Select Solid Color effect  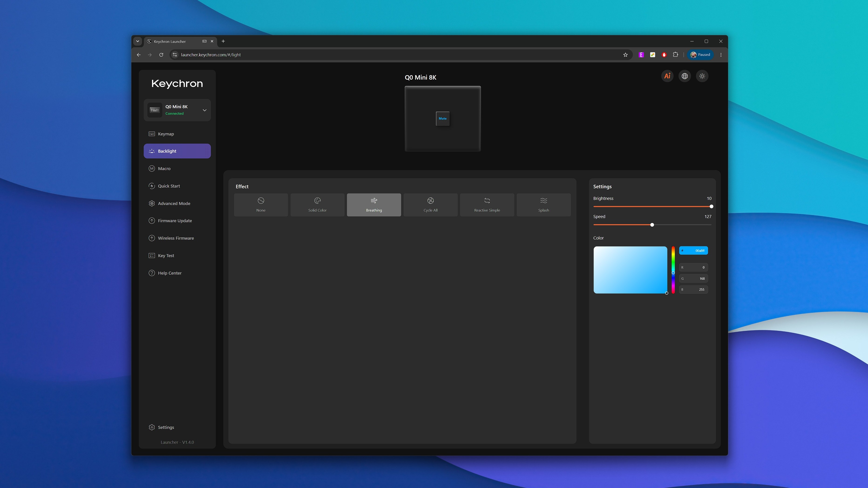(317, 205)
